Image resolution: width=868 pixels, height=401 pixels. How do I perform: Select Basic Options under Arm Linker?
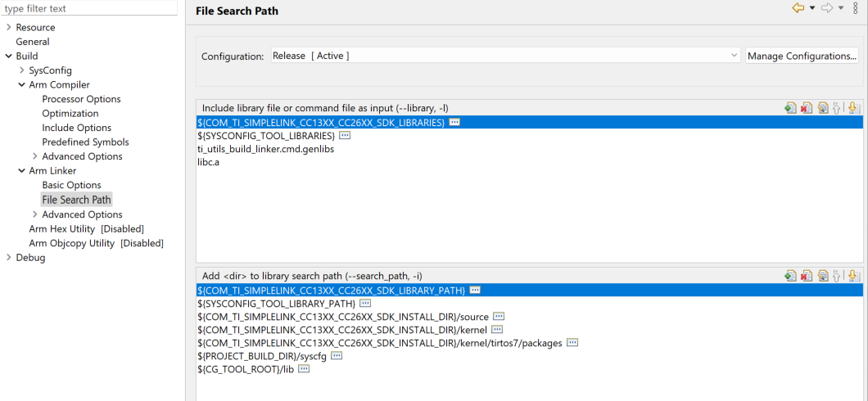(71, 185)
